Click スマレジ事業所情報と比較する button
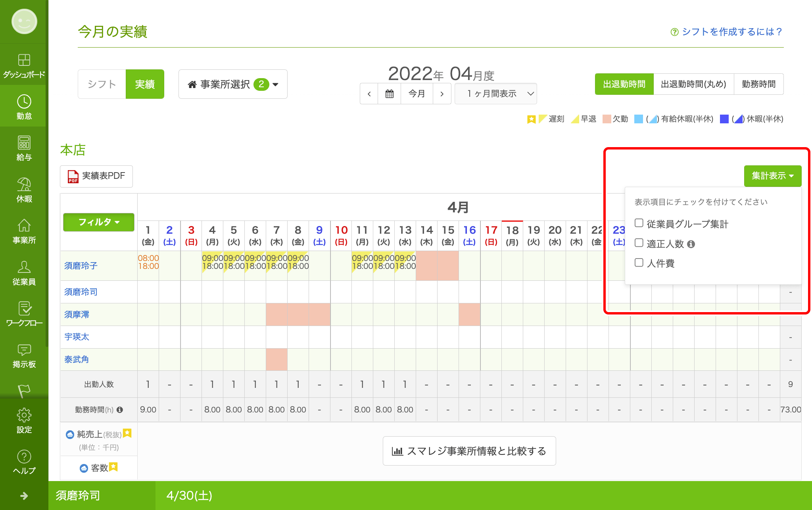The height and width of the screenshot is (510, 812). [469, 451]
